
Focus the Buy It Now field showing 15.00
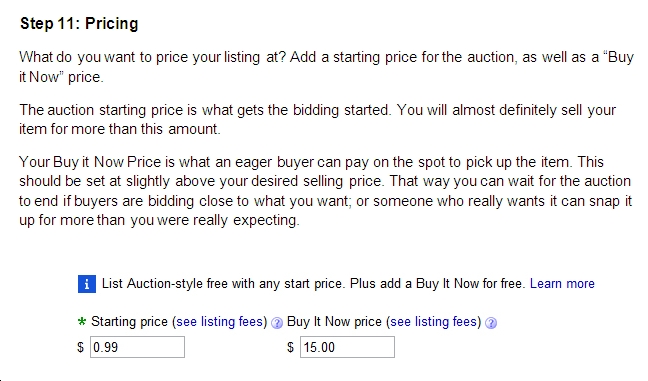(x=347, y=347)
